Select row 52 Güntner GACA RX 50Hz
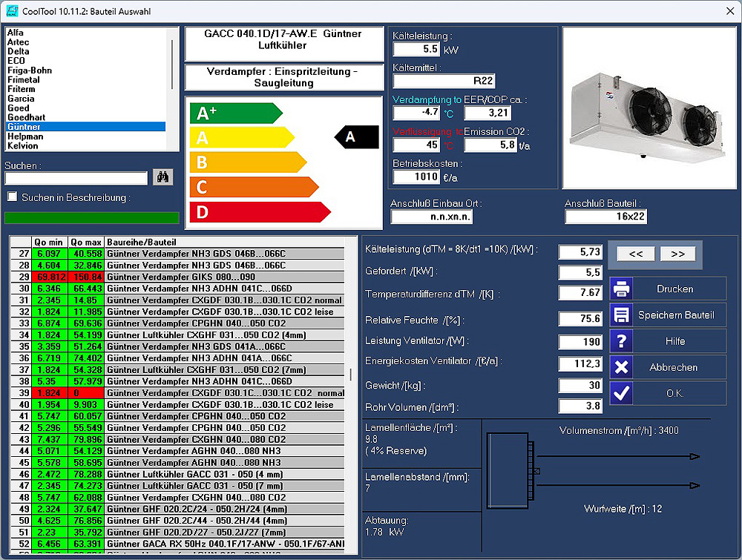Image resolution: width=742 pixels, height=560 pixels. [x=178, y=544]
